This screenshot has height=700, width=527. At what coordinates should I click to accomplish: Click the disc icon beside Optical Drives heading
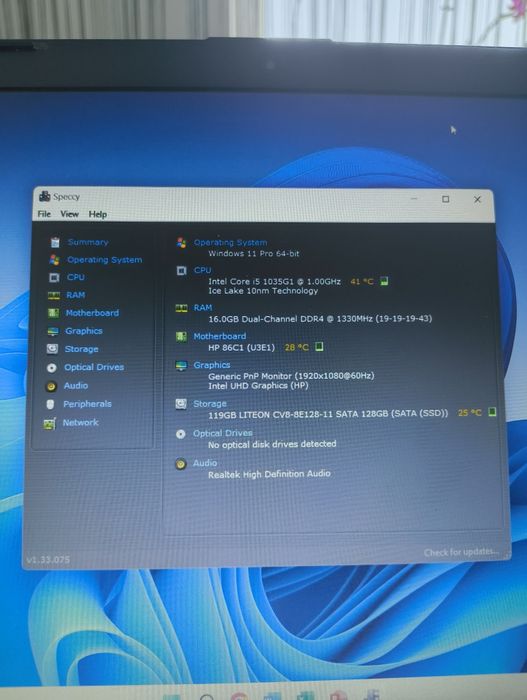coord(180,434)
